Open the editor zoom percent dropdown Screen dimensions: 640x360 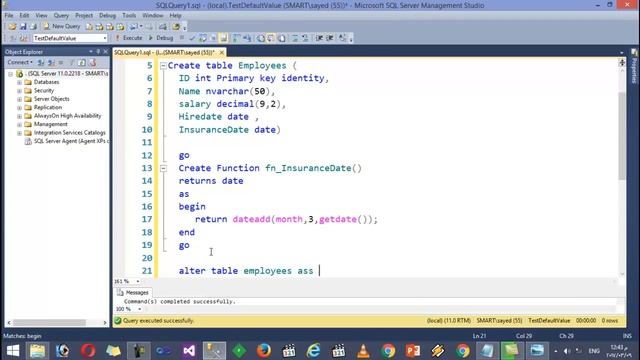[x=138, y=282]
